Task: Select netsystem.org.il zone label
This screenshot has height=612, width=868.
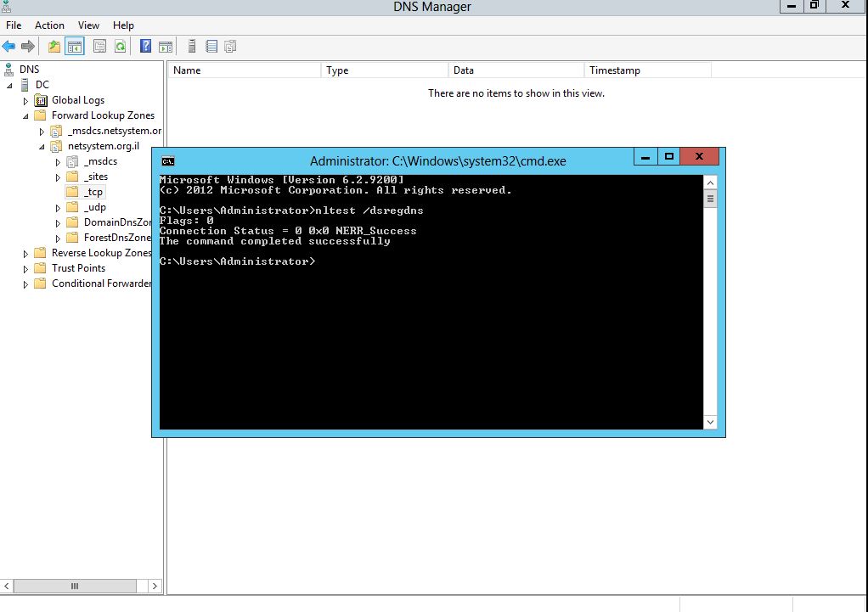Action: click(104, 146)
